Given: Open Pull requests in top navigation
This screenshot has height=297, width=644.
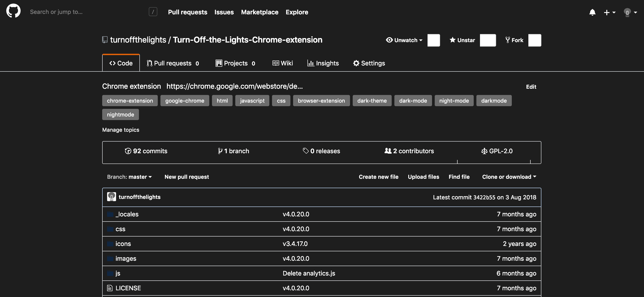Looking at the screenshot, I should click(x=188, y=12).
